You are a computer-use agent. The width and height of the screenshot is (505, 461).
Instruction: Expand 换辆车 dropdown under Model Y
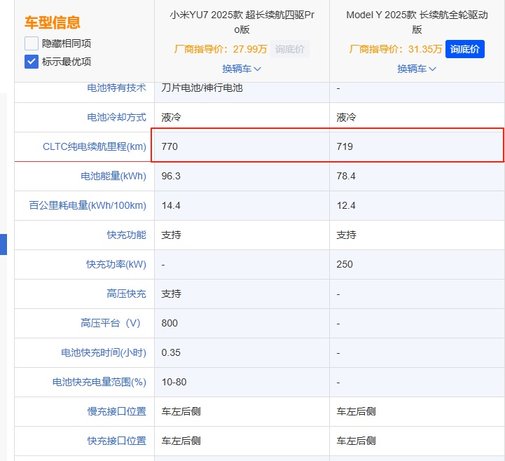tap(417, 69)
